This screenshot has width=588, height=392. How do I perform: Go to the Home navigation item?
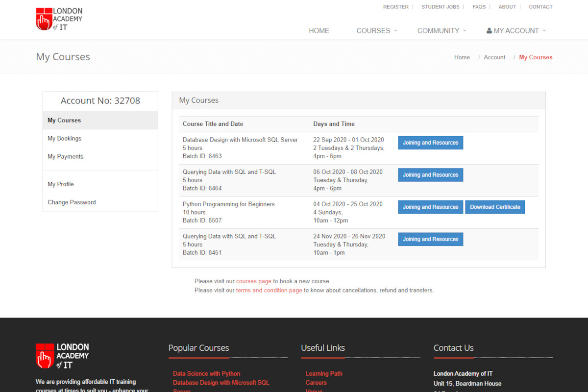coord(319,30)
